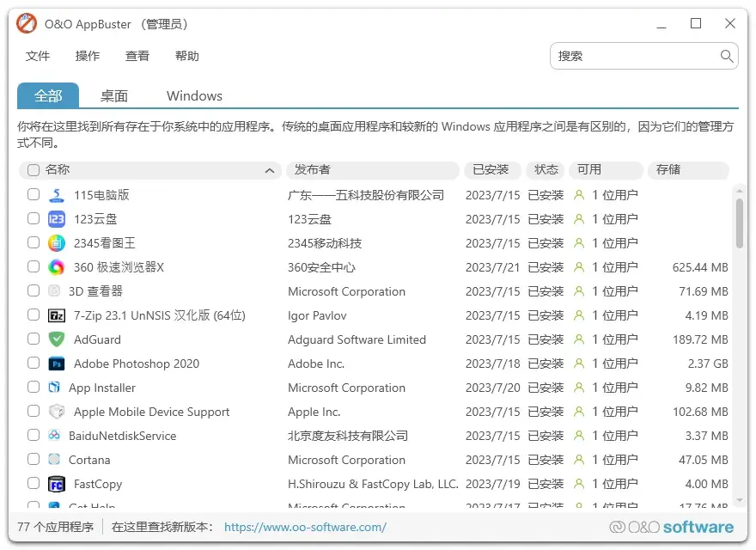Click the BaiduNetdiskService icon
Viewport: 756px width, 550px height.
[x=54, y=435]
